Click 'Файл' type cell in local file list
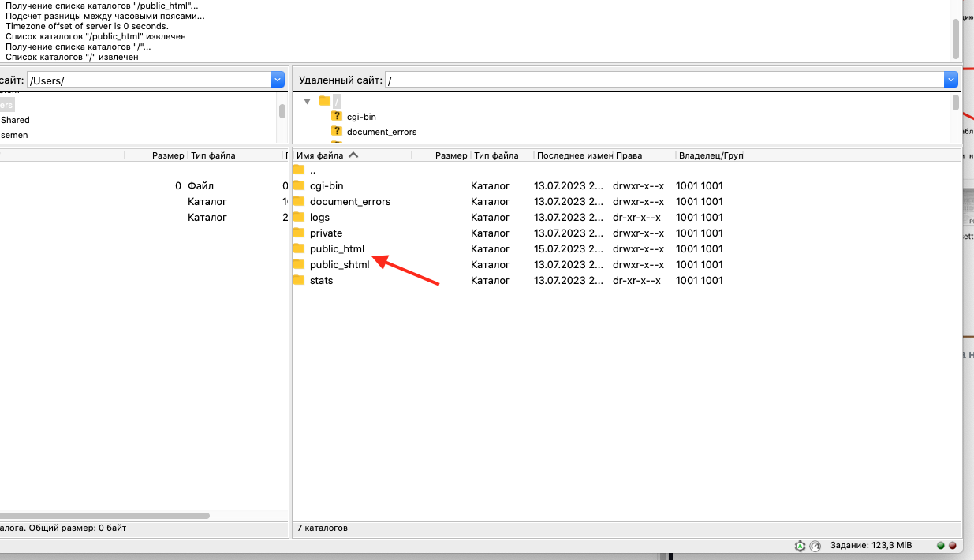 (200, 185)
